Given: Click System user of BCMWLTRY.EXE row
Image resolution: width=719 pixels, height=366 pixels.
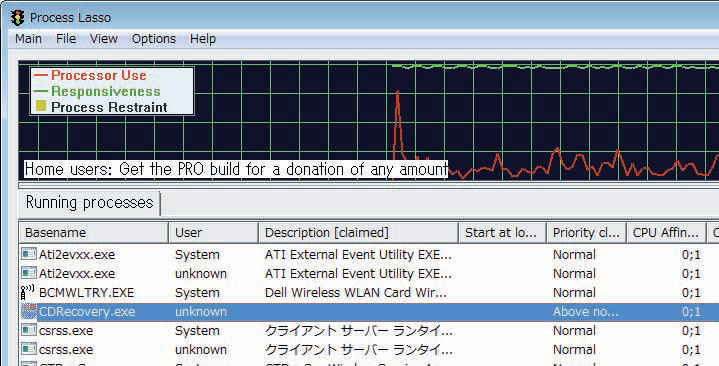Looking at the screenshot, I should (x=197, y=293).
